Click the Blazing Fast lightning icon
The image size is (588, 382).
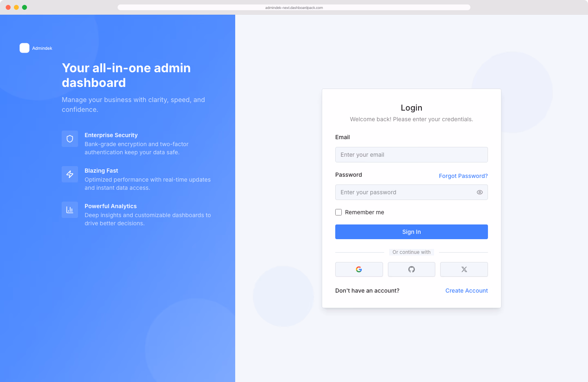point(70,174)
